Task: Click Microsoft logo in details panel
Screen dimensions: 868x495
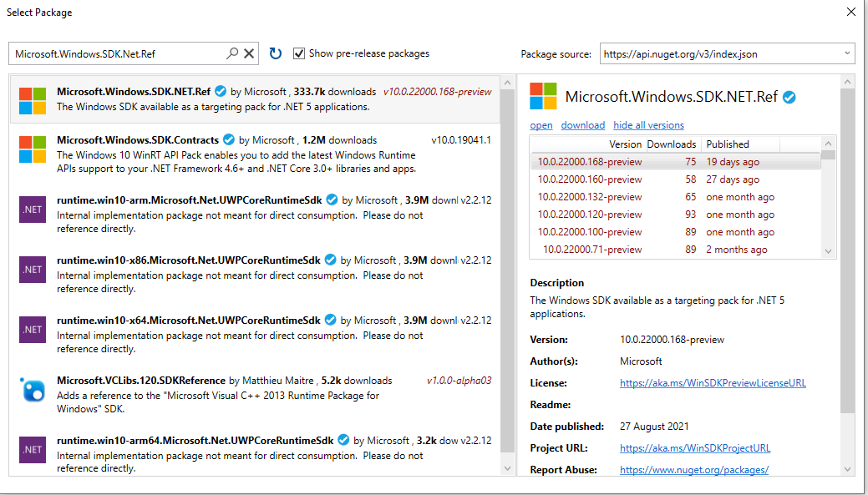Action: point(543,96)
